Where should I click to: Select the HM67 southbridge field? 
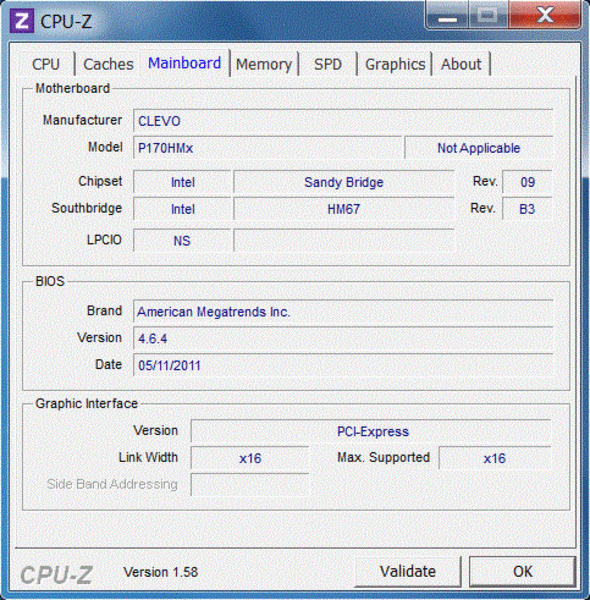point(344,209)
